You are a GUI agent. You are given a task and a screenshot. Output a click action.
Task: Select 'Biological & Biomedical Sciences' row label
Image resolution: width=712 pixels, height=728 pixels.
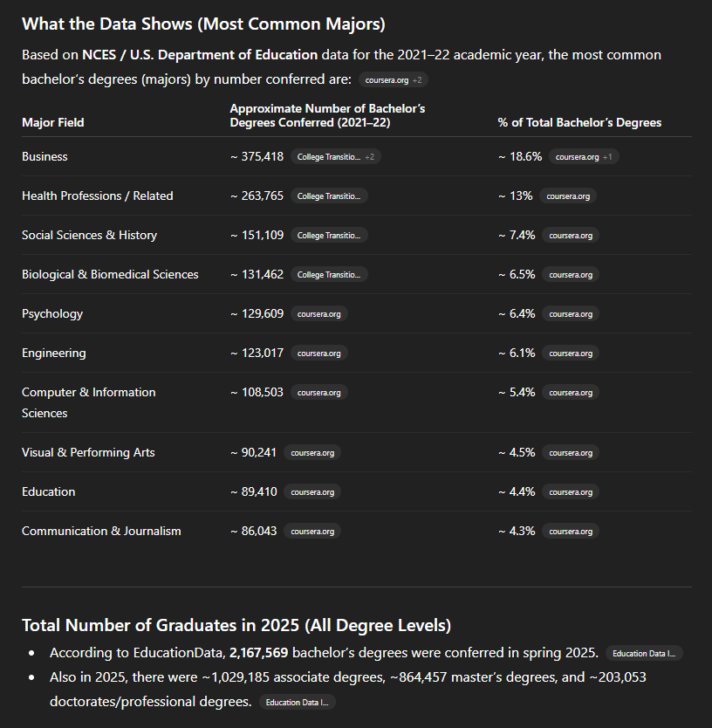(x=110, y=274)
